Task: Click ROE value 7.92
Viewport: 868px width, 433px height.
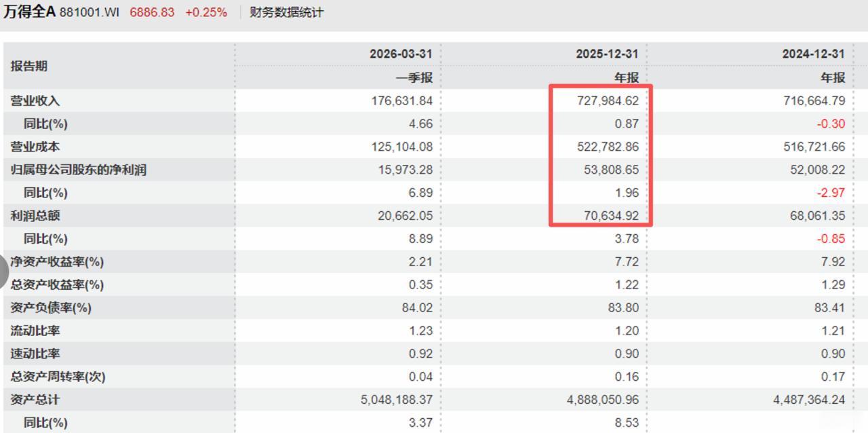Action: [x=833, y=262]
